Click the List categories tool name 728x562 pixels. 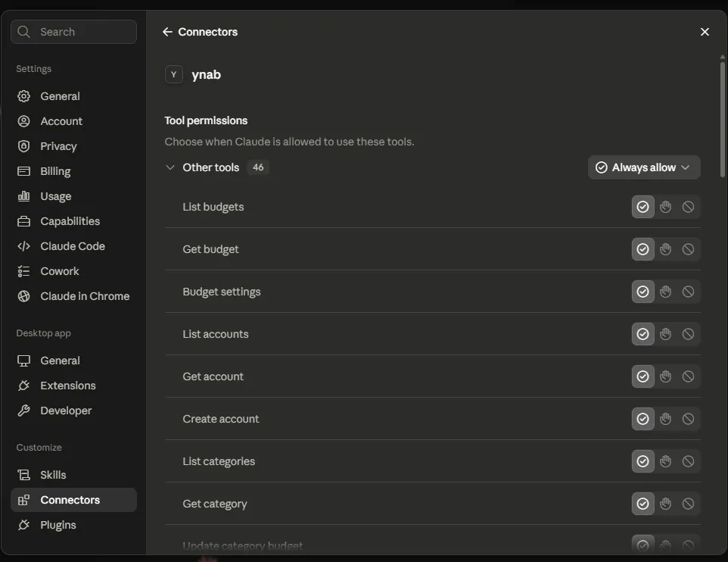219,461
